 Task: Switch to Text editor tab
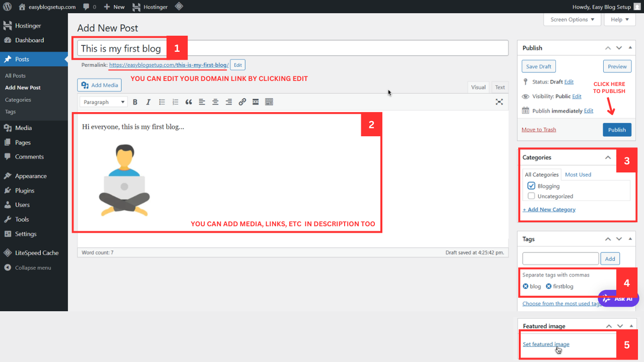click(x=500, y=87)
